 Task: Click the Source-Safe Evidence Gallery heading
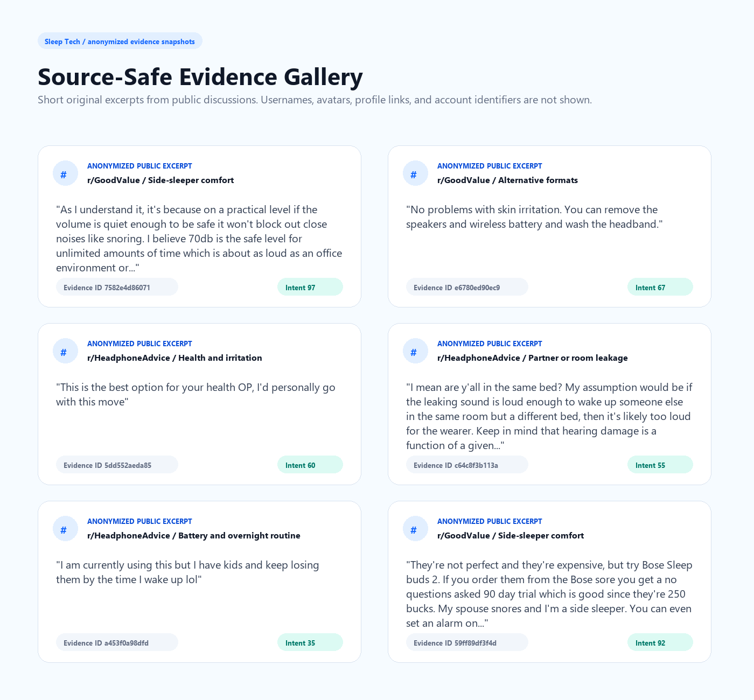tap(200, 76)
